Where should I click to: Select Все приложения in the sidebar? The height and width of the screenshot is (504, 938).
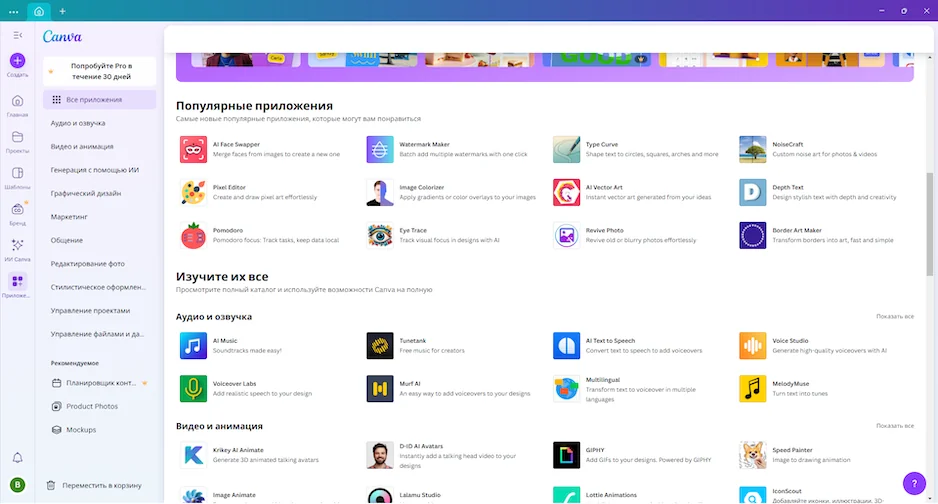pos(99,100)
